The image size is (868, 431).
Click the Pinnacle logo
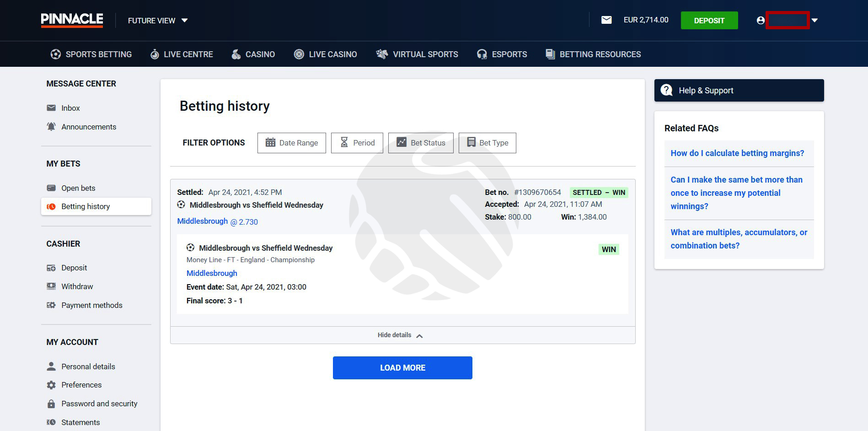point(72,20)
